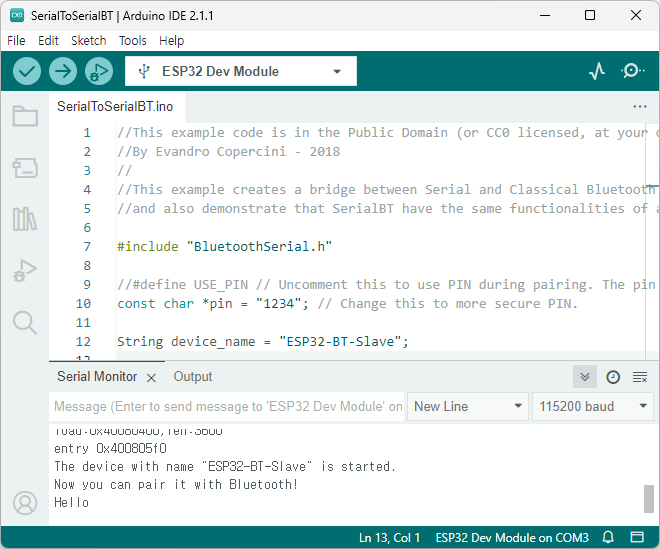Open the Boards Manager sidebar icon
This screenshot has width=660, height=549.
click(25, 168)
